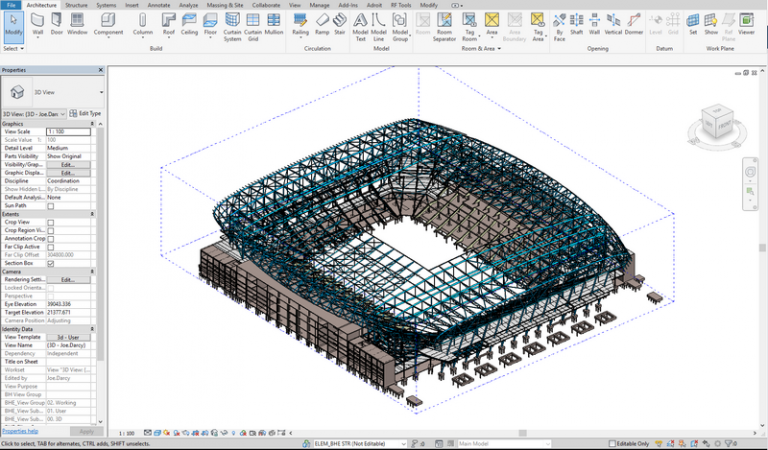Open the work plane Viewer
768x450 pixels.
click(x=746, y=24)
